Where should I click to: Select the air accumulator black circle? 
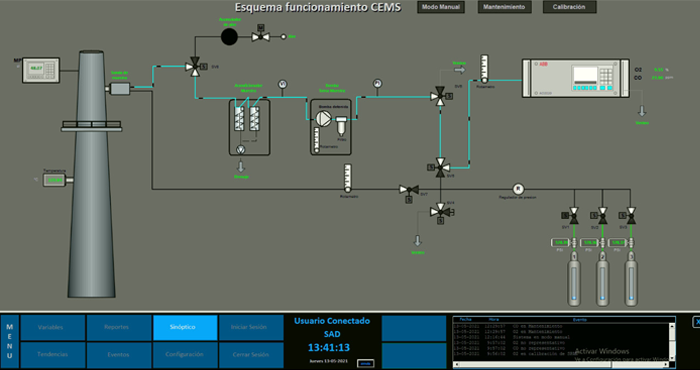point(229,37)
